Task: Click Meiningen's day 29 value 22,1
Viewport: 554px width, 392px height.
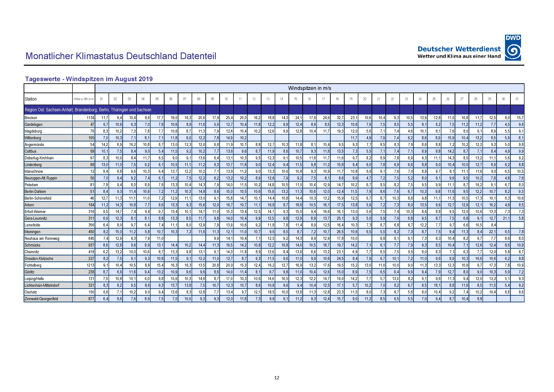Action: coord(493,232)
